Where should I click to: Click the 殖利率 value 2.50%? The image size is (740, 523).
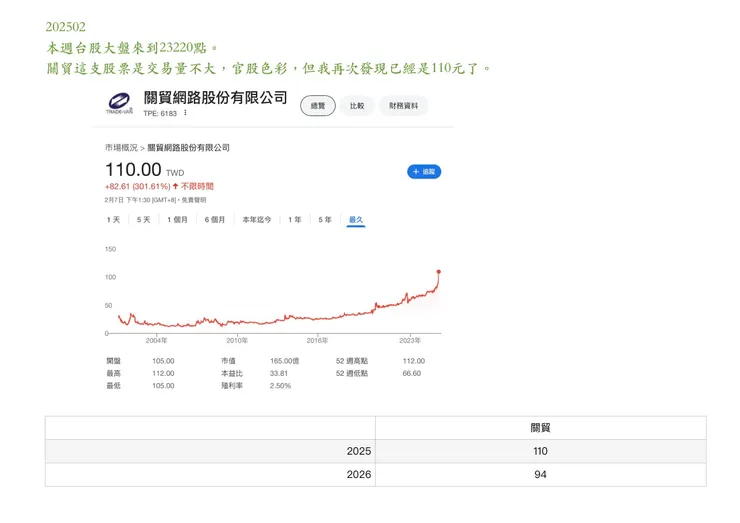(x=280, y=386)
